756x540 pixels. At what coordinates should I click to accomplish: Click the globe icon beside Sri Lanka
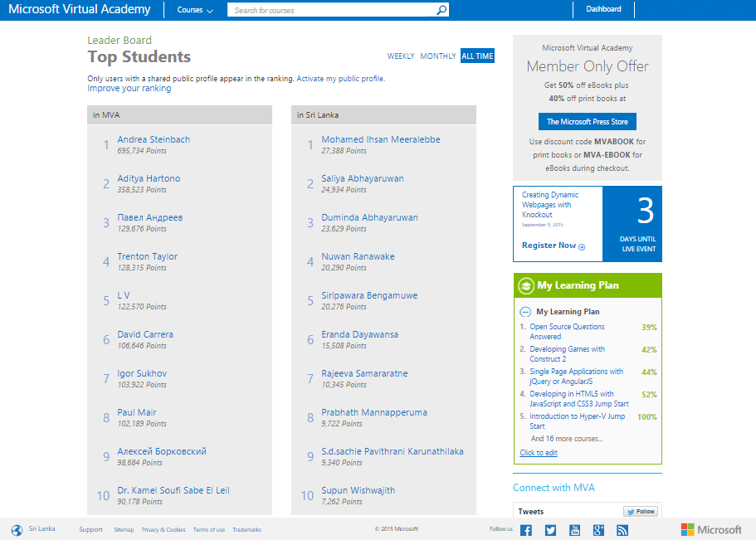17,529
